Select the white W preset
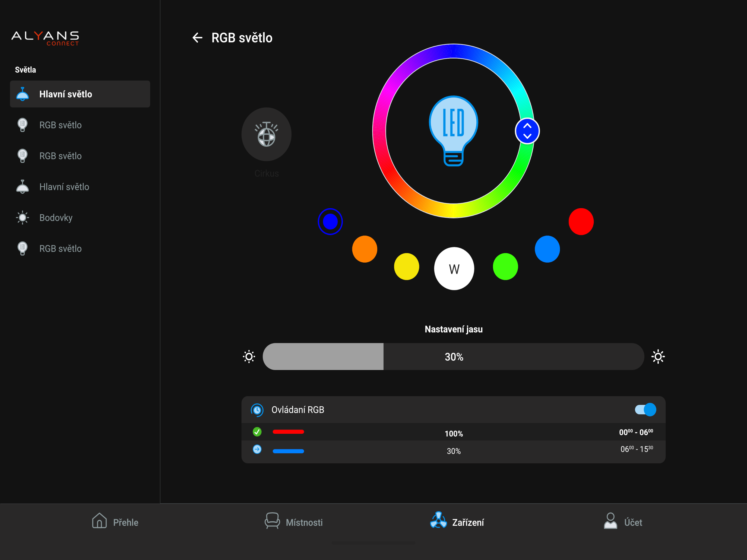 454,269
